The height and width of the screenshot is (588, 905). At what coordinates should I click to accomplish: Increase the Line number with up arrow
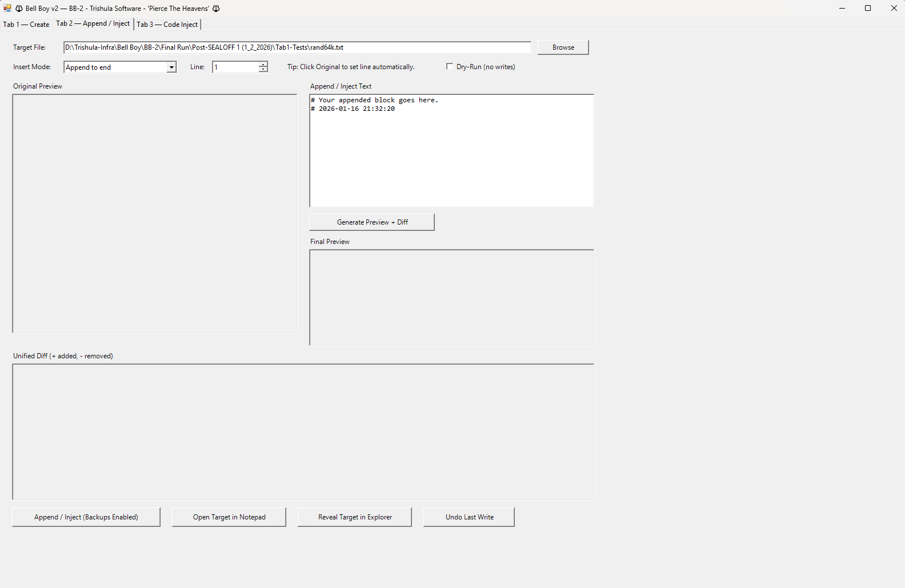263,65
